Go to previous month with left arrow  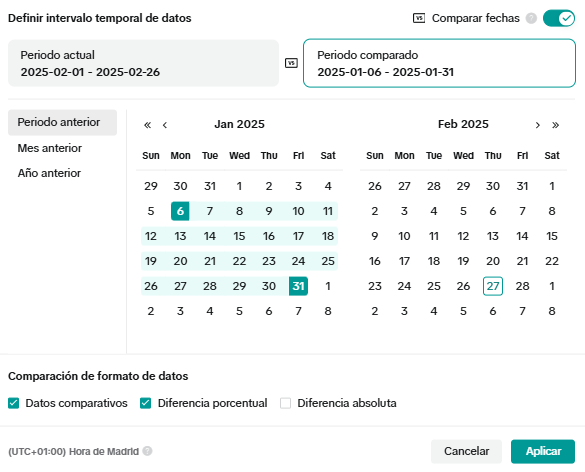(165, 125)
